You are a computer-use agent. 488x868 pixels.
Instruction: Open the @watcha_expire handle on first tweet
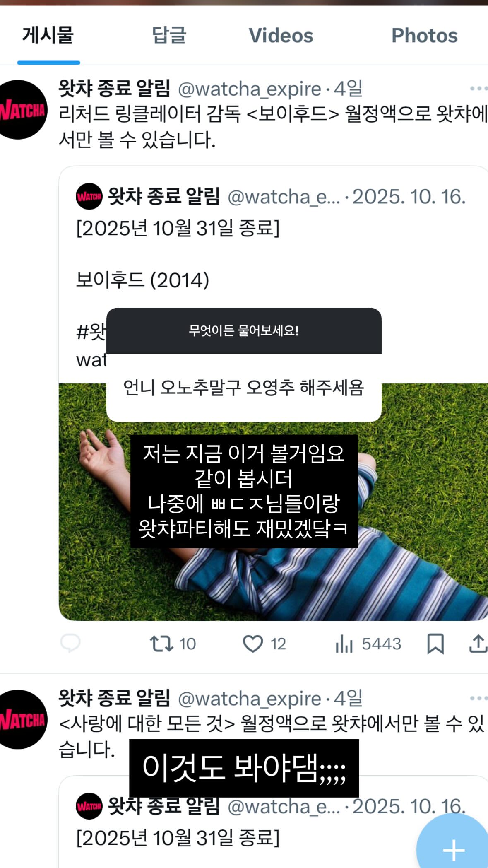250,89
